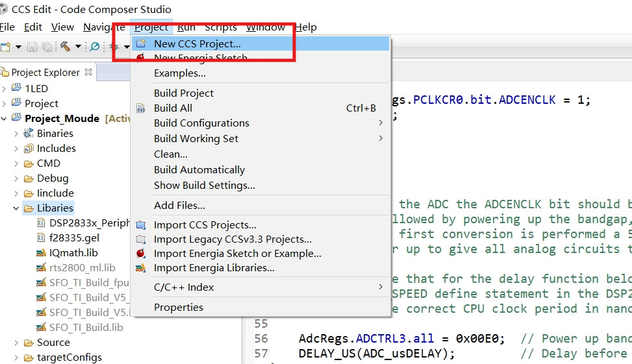Image resolution: width=632 pixels, height=364 pixels.
Task: Select rts2800_ml.lib in the tree
Action: (82, 268)
